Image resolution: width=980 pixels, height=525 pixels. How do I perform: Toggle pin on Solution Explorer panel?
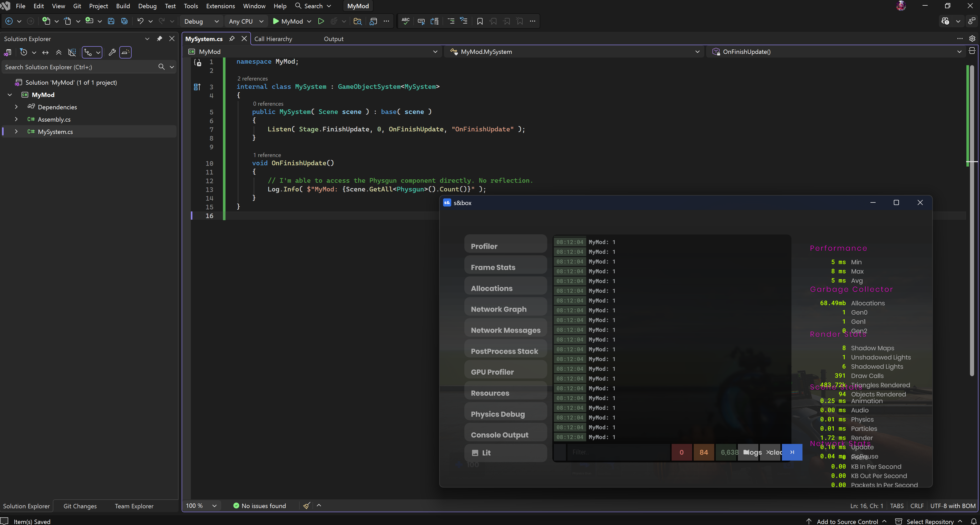coord(159,38)
